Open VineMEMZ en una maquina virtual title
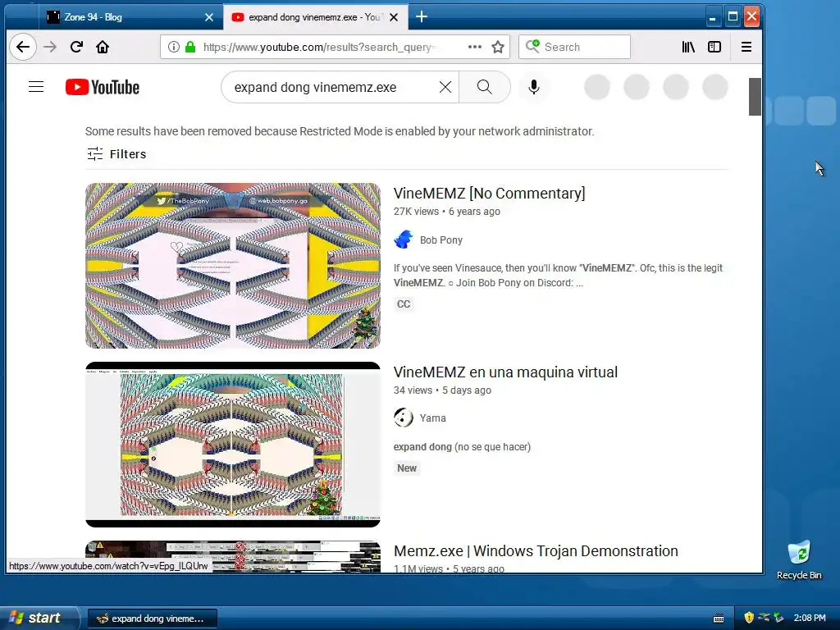The image size is (840, 630). [x=505, y=372]
